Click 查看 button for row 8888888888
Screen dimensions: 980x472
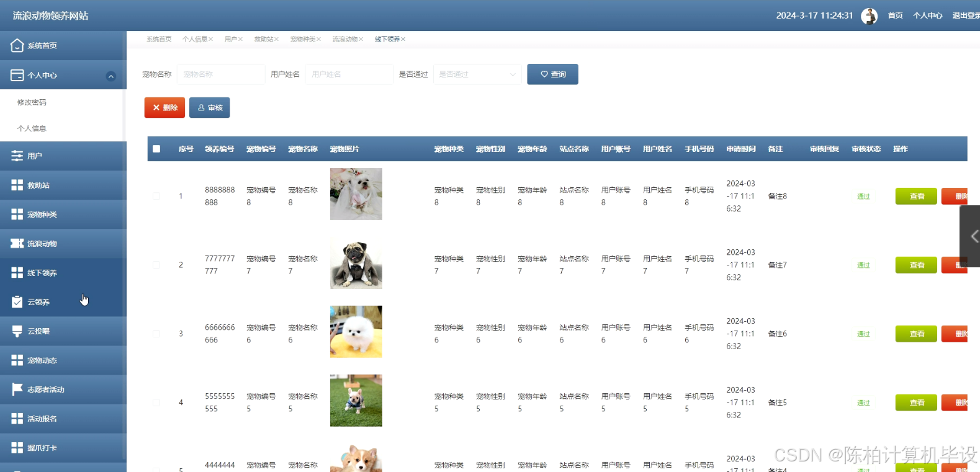(916, 196)
